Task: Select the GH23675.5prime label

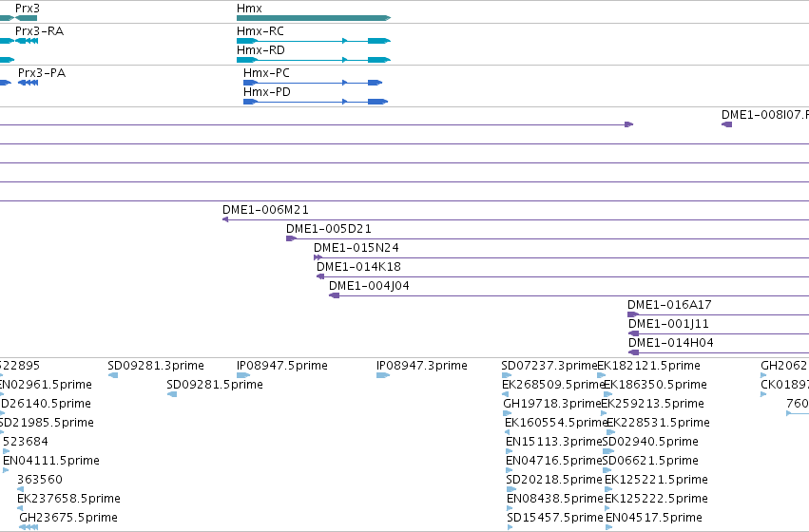Action: tap(68, 518)
